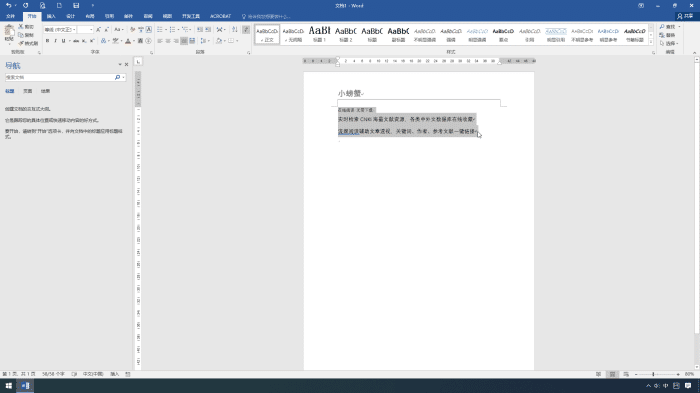The image size is (700, 393).
Task: Move the zoom slider in status bar
Action: 653,374
